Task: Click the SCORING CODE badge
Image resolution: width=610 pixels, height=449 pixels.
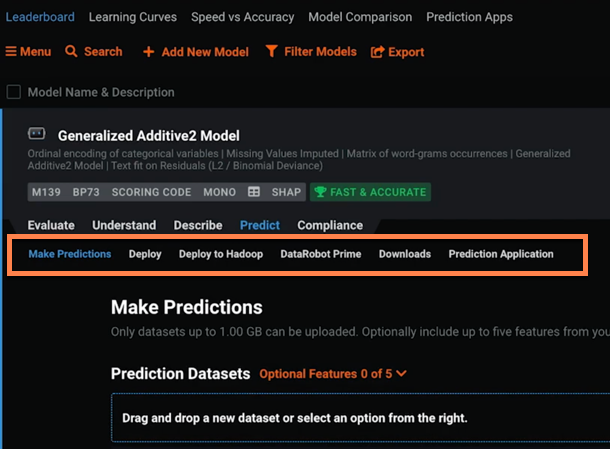Action: (x=151, y=192)
